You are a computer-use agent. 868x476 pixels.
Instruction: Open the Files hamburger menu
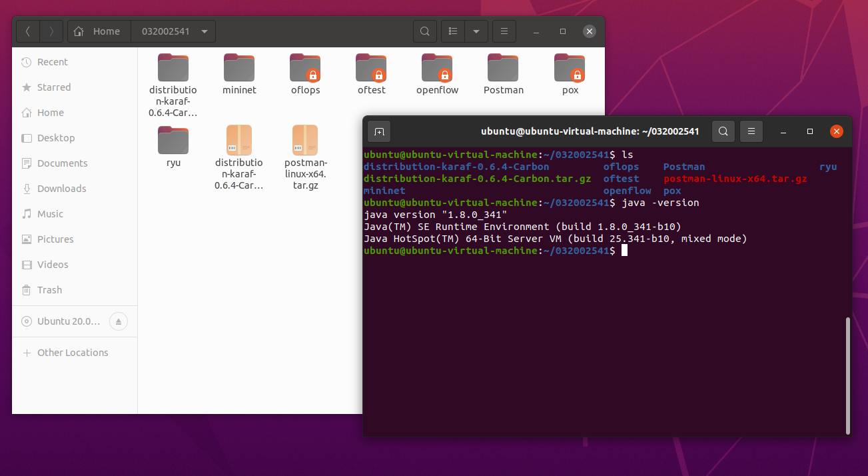pos(504,31)
